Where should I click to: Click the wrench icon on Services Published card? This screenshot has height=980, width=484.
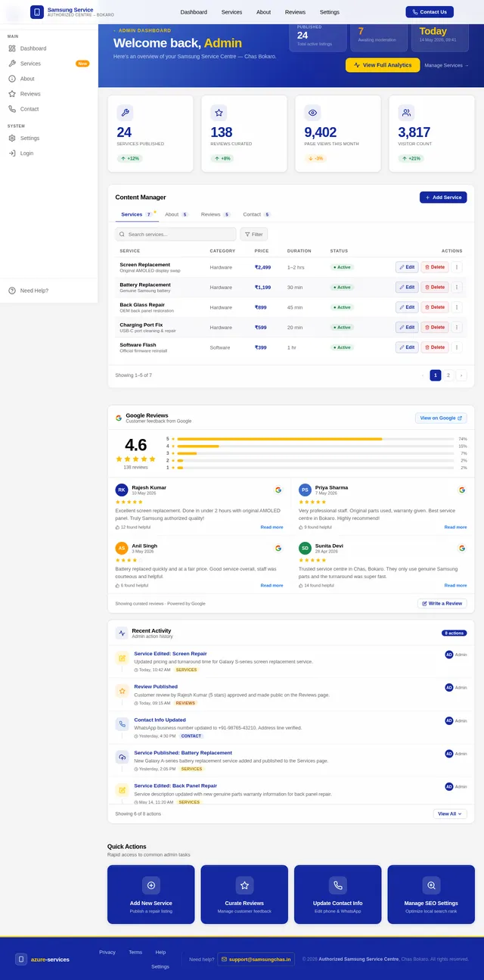(x=125, y=113)
